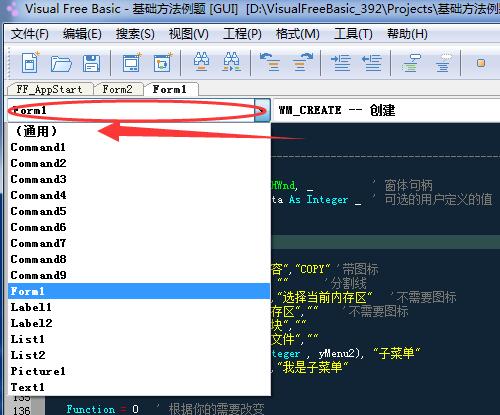Viewport: 500px width, 415px height.
Task: Select Command4 in the object list
Action: (139, 195)
